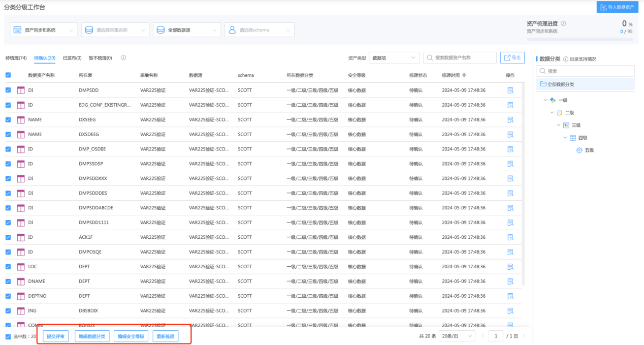This screenshot has width=644, height=345.
Task: Click the action icon in the DMP_OSDIIE row
Action: [x=510, y=149]
